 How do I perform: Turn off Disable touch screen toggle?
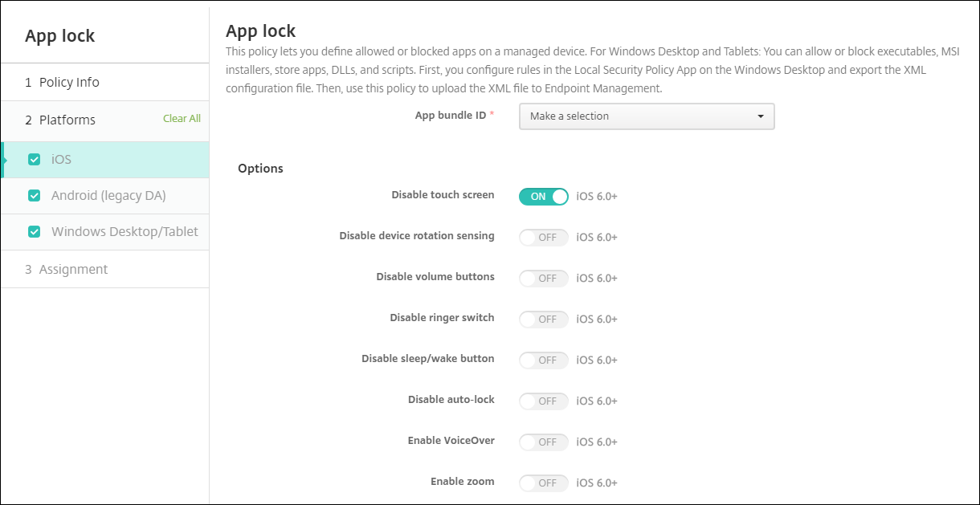544,196
